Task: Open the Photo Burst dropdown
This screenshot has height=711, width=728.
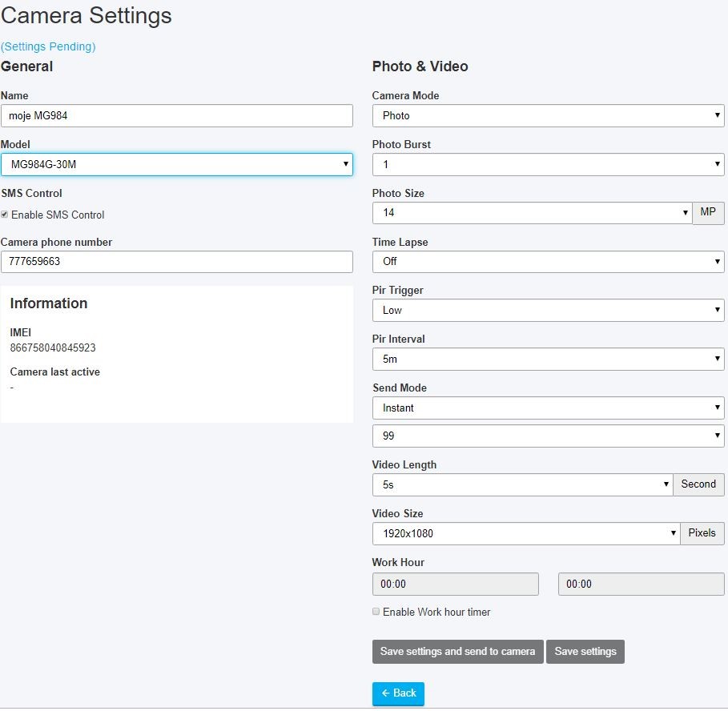Action: coord(548,164)
